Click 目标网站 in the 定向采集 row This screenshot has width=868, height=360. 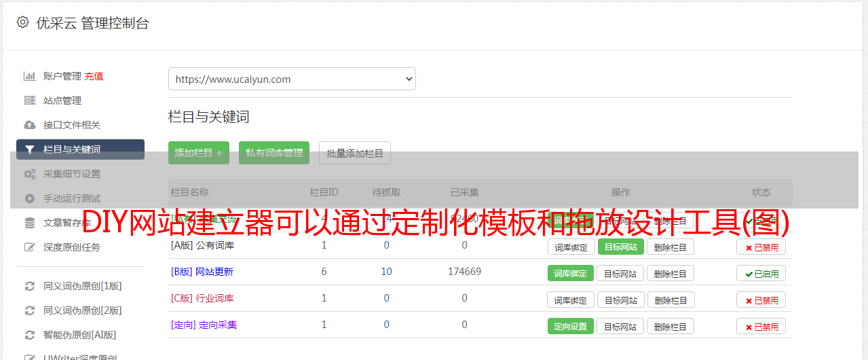click(x=620, y=326)
